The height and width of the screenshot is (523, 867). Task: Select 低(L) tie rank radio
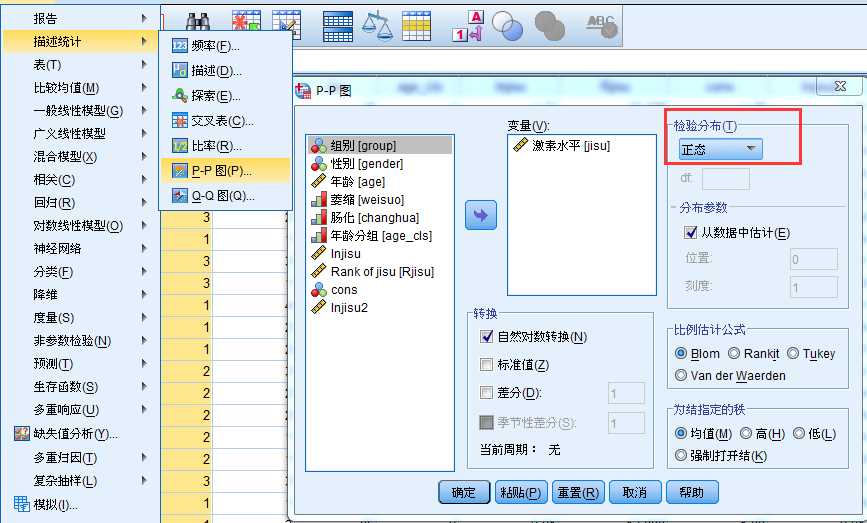tap(799, 433)
